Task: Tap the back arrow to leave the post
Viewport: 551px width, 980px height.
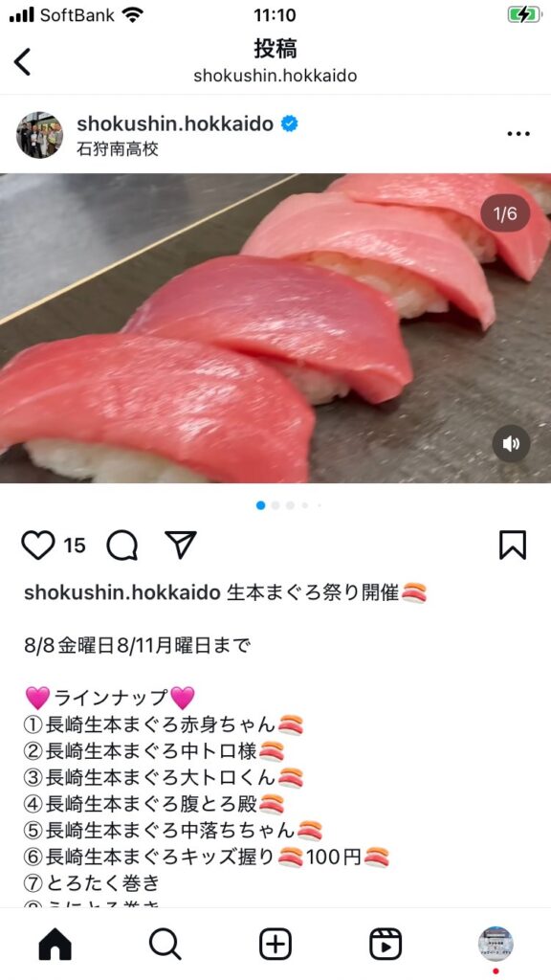Action: point(23,62)
